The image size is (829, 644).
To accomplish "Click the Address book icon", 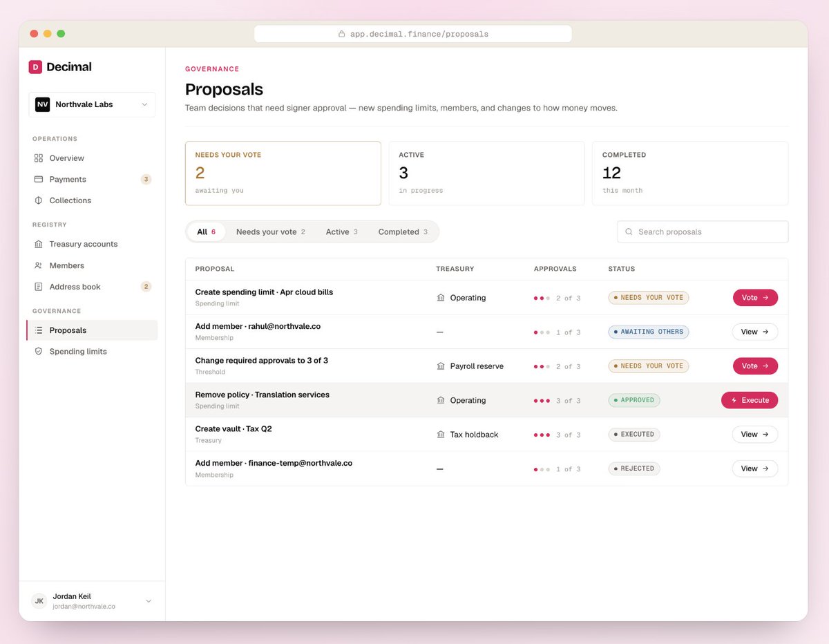I will (39, 287).
